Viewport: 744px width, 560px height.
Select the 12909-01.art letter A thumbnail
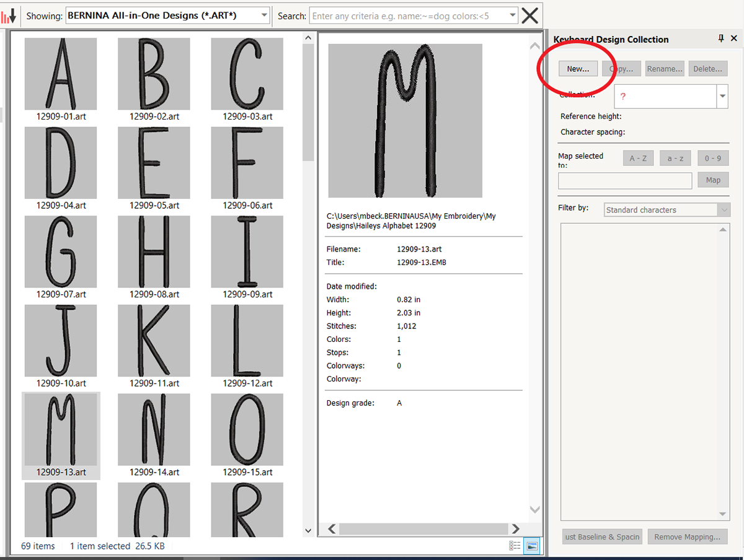tap(60, 74)
